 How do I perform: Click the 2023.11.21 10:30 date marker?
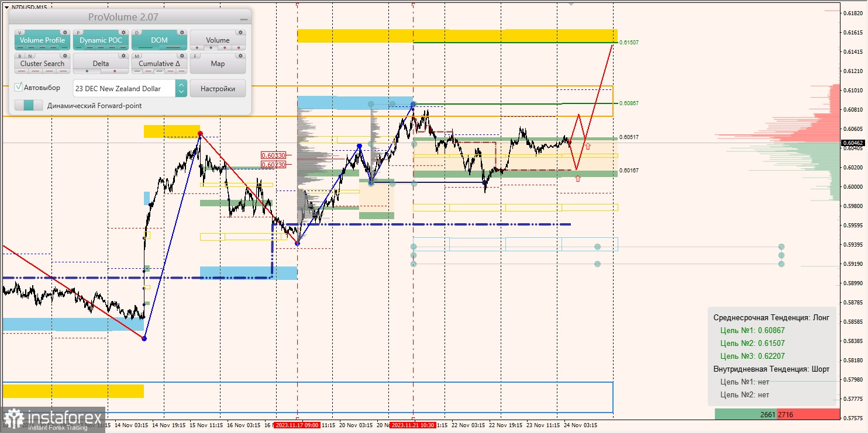point(413,426)
